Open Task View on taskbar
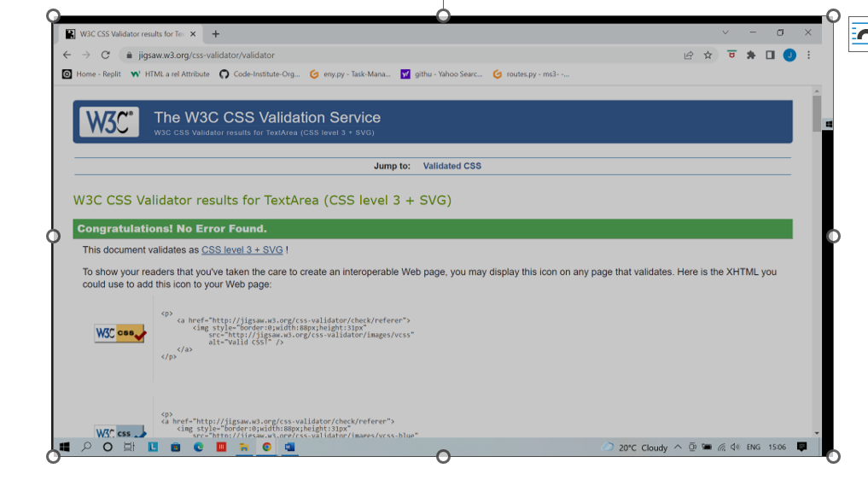Image resolution: width=868 pixels, height=486 pixels. pyautogui.click(x=129, y=448)
